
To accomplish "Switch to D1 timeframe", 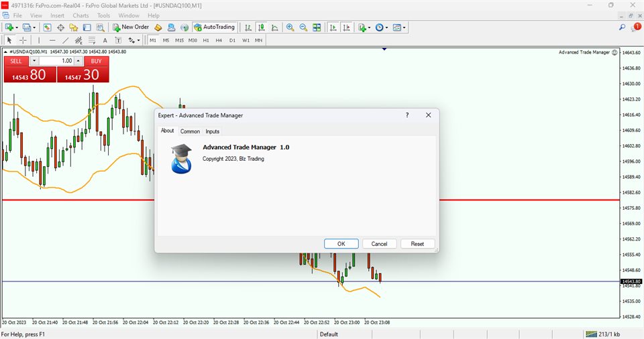I will pos(232,40).
